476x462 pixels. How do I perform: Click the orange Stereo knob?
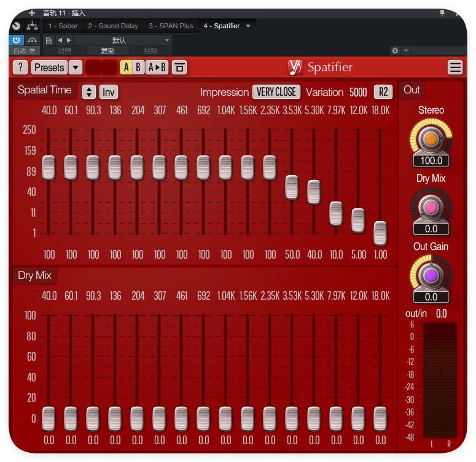click(431, 139)
